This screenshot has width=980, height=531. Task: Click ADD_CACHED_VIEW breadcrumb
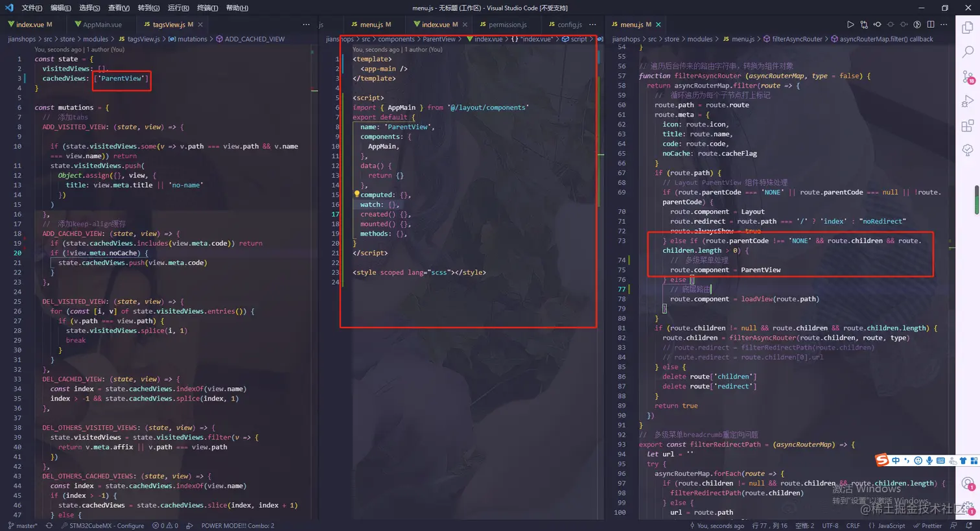250,39
